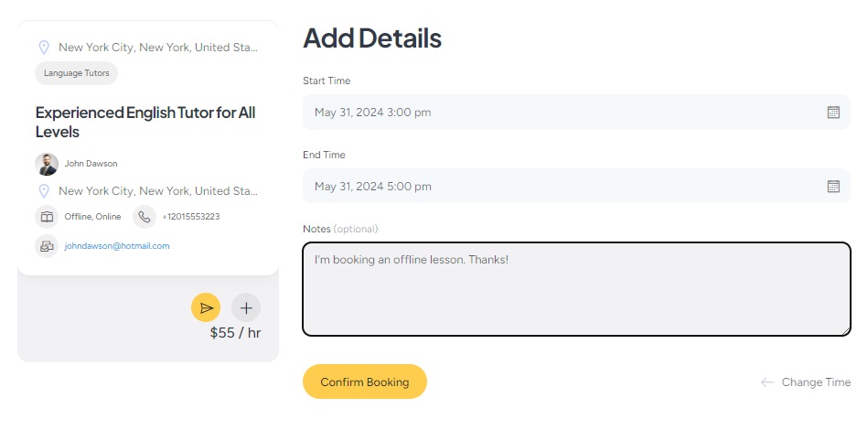Open the Experienced English Tutor listing title
This screenshot has width=868, height=430.
[x=145, y=122]
